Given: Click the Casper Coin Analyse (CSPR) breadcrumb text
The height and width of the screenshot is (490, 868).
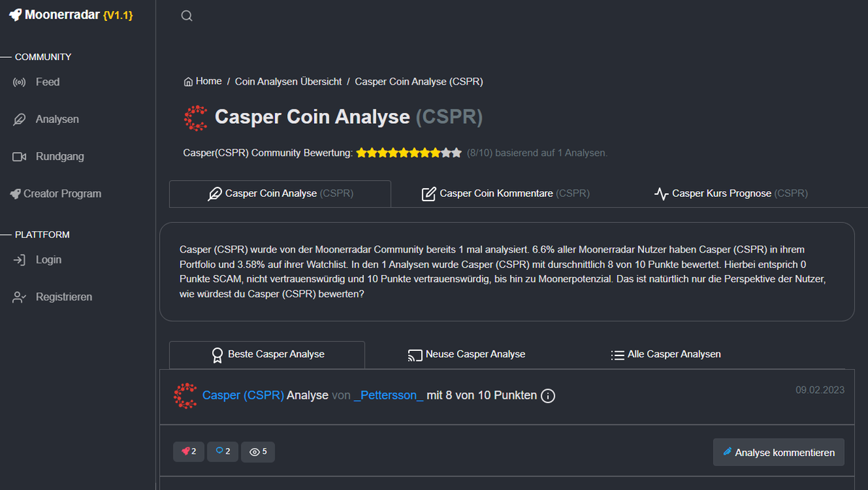Looking at the screenshot, I should click(x=419, y=82).
